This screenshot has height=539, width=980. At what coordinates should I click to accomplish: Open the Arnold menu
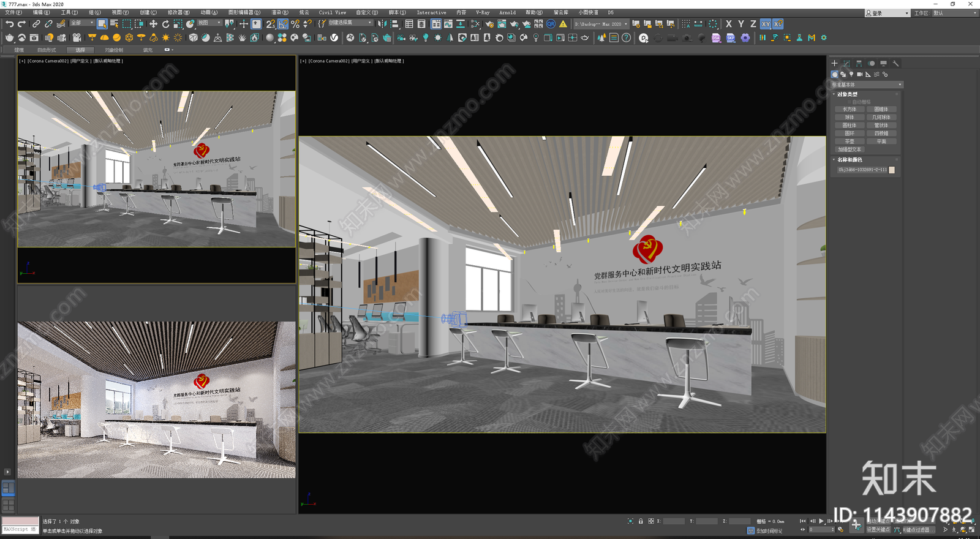[x=507, y=12]
